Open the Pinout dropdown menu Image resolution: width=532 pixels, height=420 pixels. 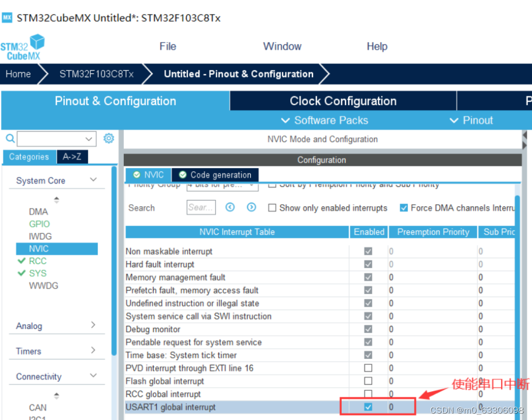pyautogui.click(x=471, y=120)
